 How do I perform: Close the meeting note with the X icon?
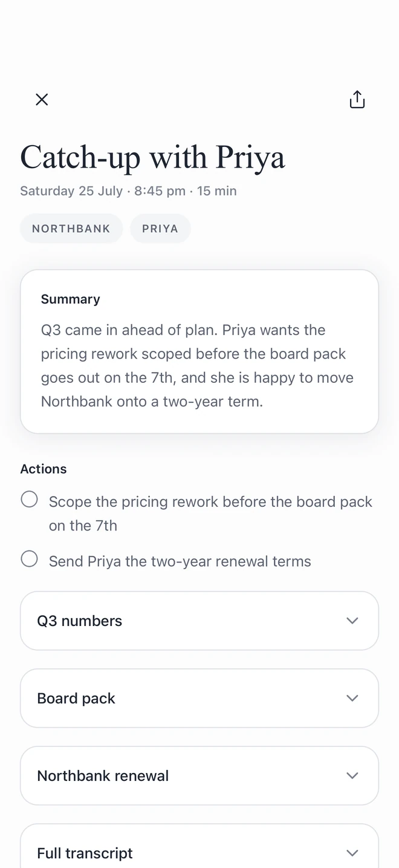pos(42,100)
